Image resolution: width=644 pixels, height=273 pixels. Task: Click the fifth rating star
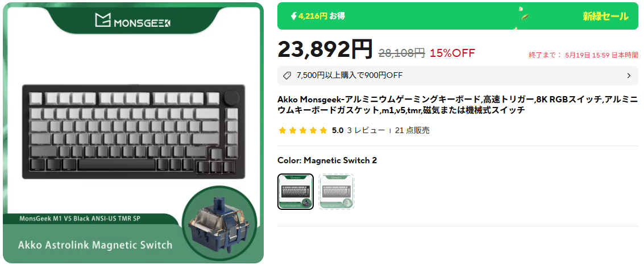pyautogui.click(x=323, y=131)
